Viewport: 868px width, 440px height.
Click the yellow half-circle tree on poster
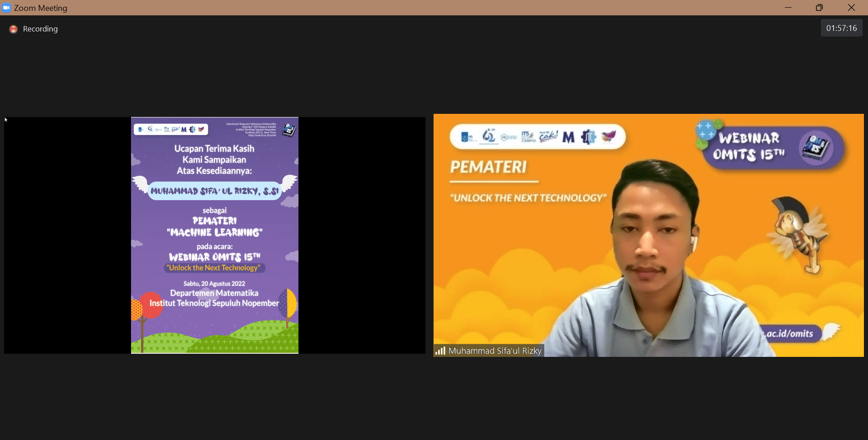pyautogui.click(x=290, y=304)
